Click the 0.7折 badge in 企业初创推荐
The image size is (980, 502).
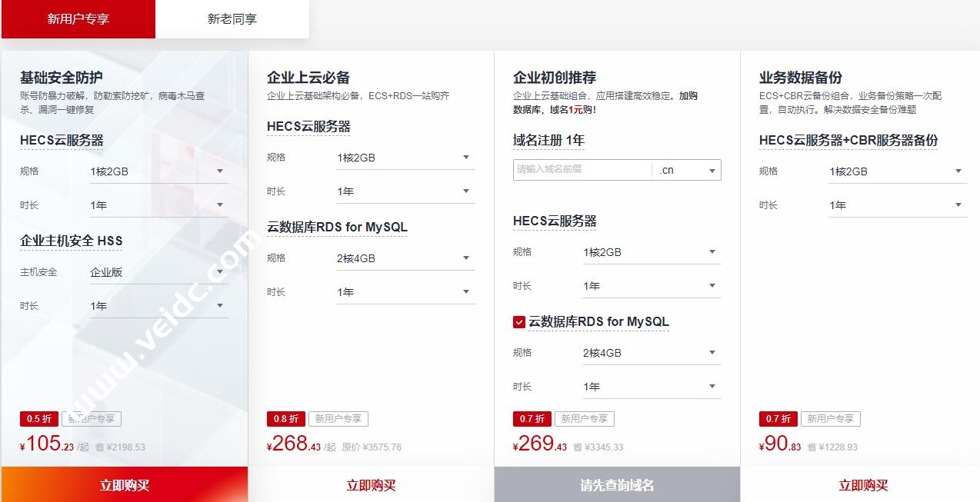[532, 419]
